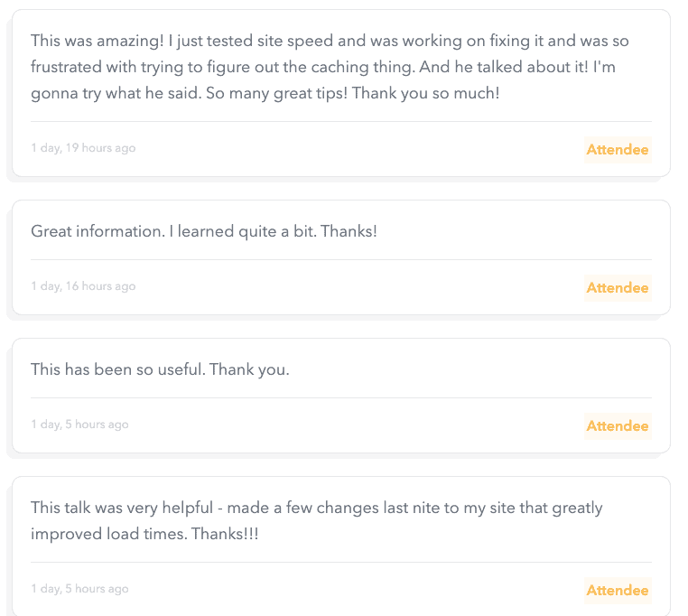
Task: Click divider line in the 'load times' card
Action: pos(341,562)
